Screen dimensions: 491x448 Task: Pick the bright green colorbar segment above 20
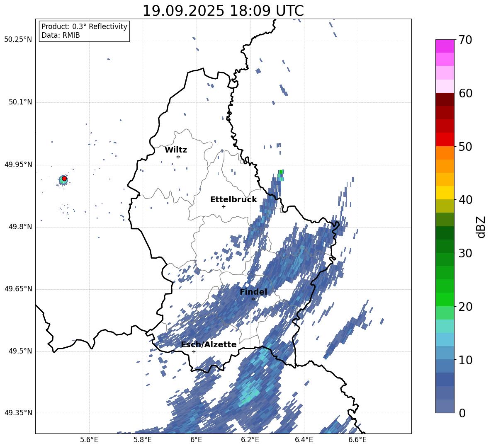pyautogui.click(x=445, y=299)
